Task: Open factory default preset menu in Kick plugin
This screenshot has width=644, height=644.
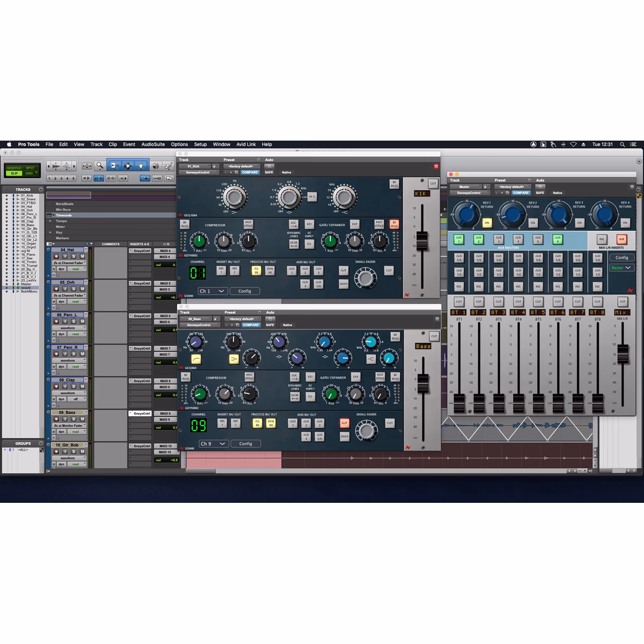Action: click(x=241, y=166)
